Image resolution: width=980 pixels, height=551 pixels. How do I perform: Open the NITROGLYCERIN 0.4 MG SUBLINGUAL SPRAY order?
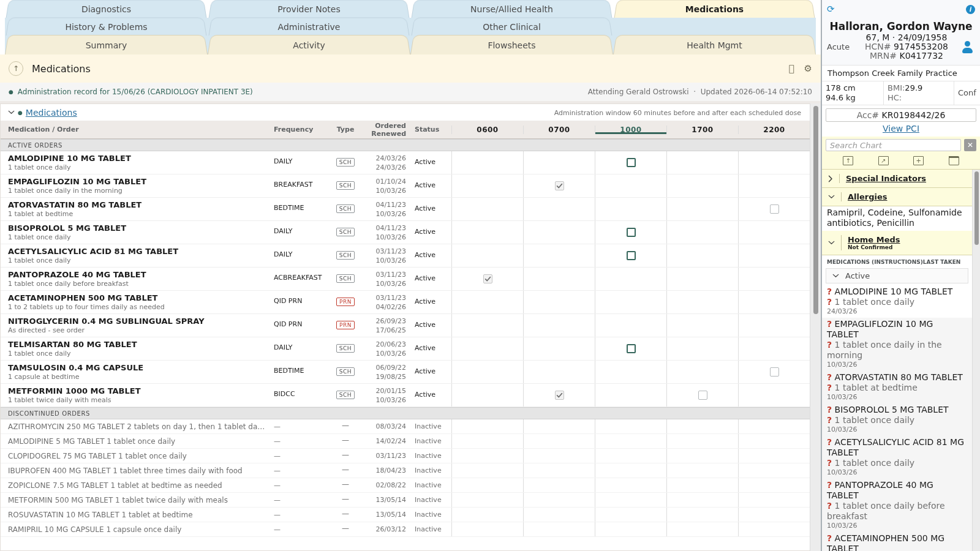(106, 321)
